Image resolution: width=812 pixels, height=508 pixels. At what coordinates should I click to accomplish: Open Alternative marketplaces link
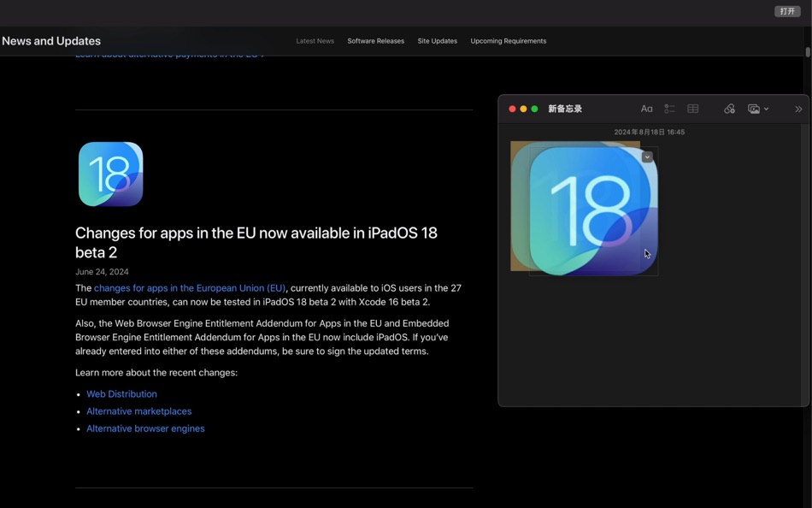[138, 411]
